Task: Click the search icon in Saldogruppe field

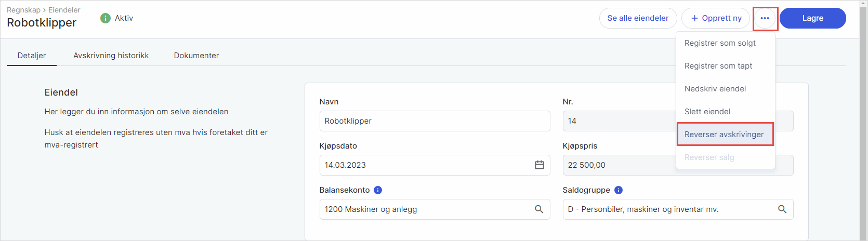Action: pos(782,209)
